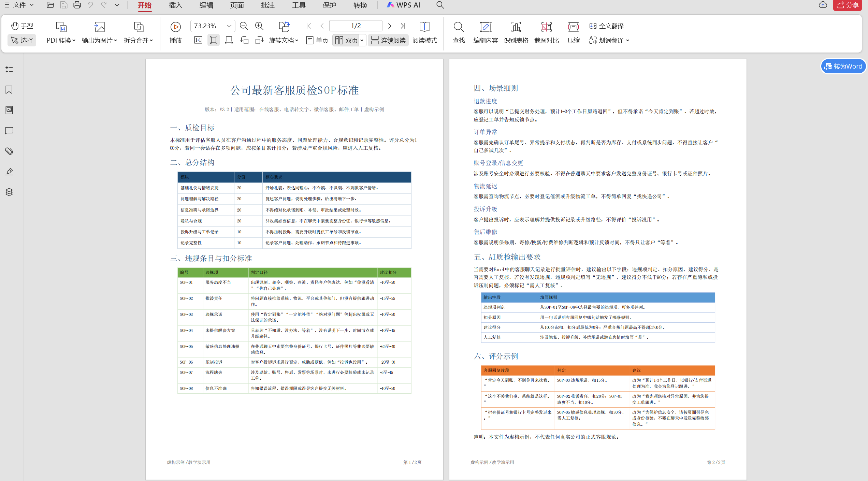Go to the last page
The width and height of the screenshot is (868, 481).
pyautogui.click(x=403, y=26)
